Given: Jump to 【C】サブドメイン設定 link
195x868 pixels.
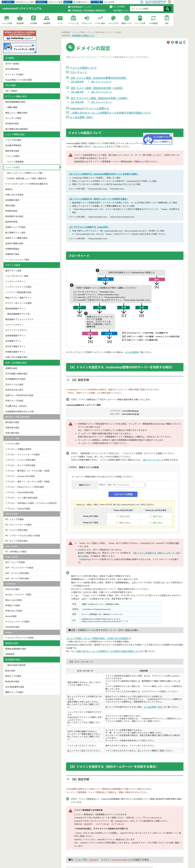Looking at the screenshot, I should 99,98.
